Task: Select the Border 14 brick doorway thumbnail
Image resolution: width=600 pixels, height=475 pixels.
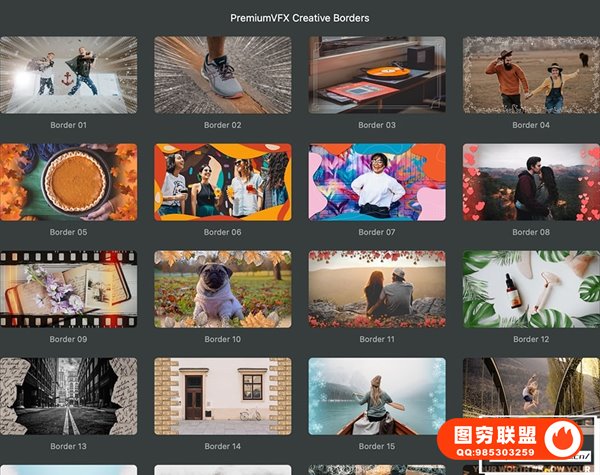Action: 223,396
